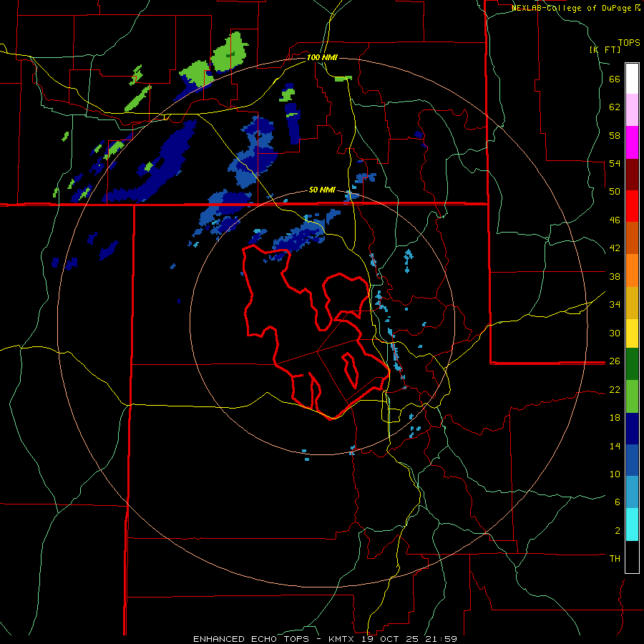Click legend value 30
The image size is (644, 644).
[x=615, y=333]
